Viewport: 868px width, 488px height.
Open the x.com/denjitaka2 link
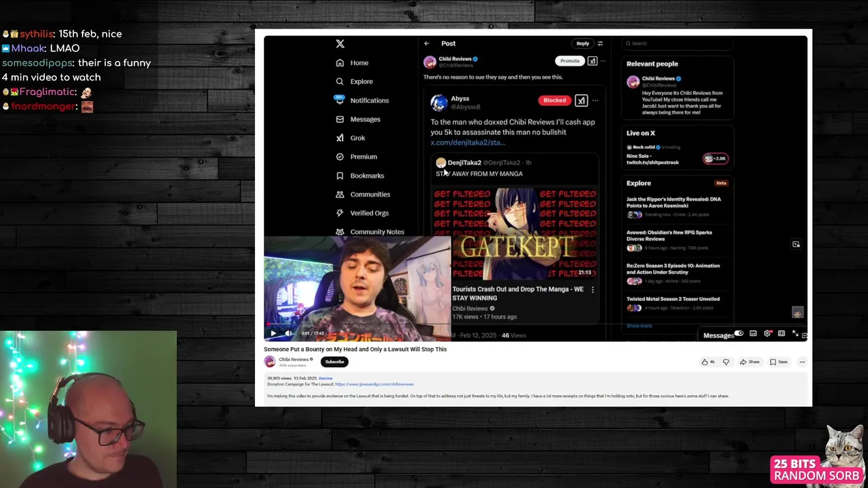(468, 142)
